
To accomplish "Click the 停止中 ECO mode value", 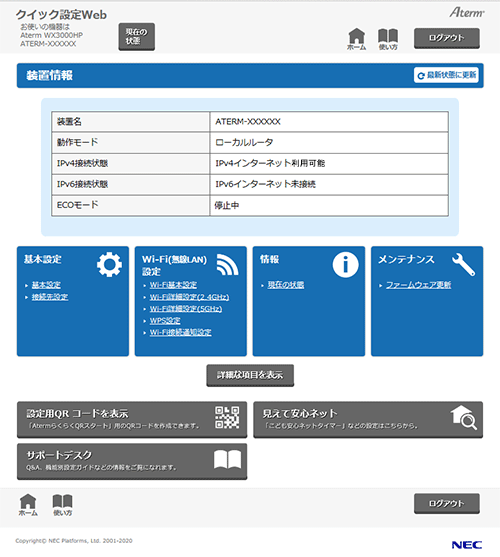I will pyautogui.click(x=227, y=205).
